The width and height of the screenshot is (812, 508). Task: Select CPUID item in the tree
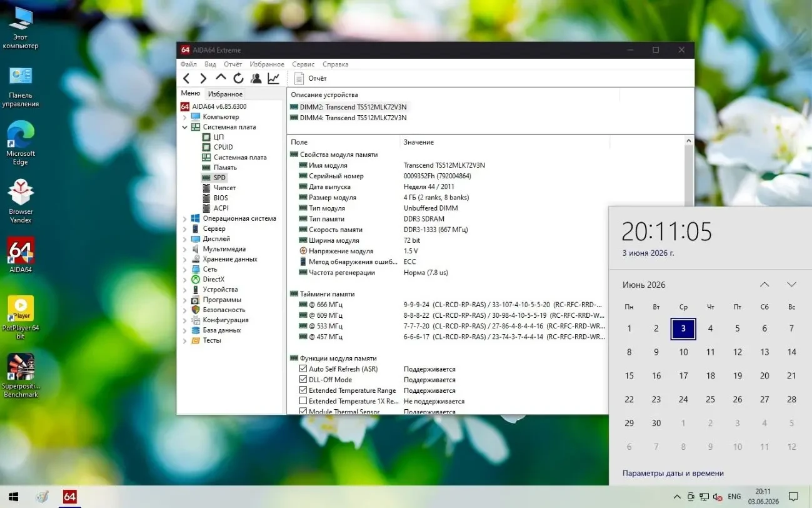point(223,147)
